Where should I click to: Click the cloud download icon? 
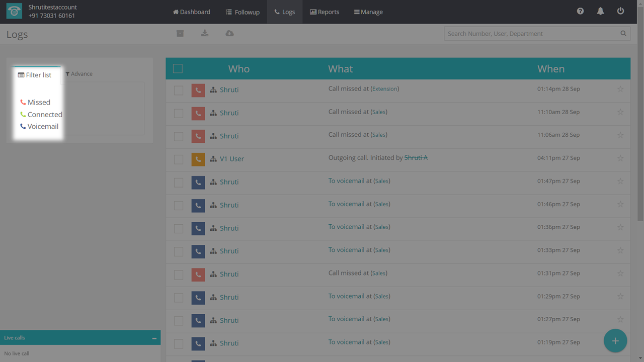(229, 33)
